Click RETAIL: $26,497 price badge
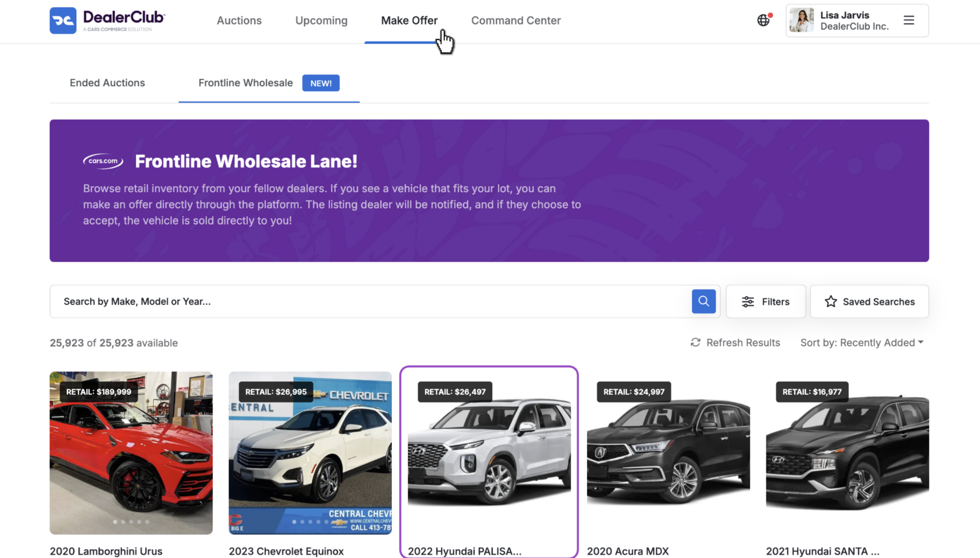This screenshot has height=558, width=980. 454,392
